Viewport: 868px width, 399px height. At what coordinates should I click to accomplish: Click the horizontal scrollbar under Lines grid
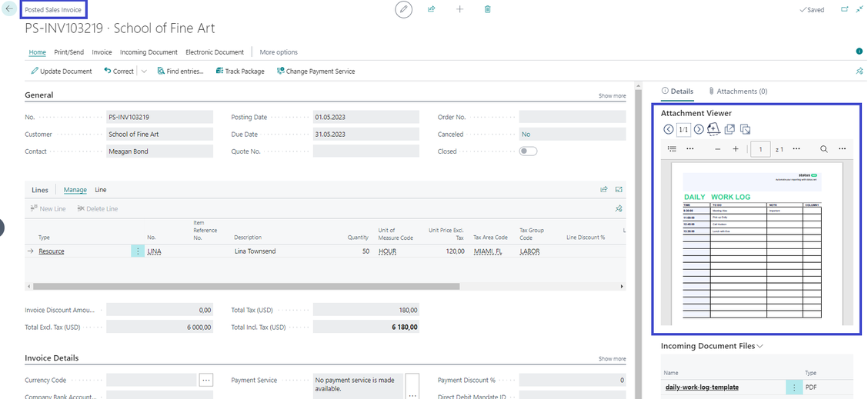(x=246, y=286)
